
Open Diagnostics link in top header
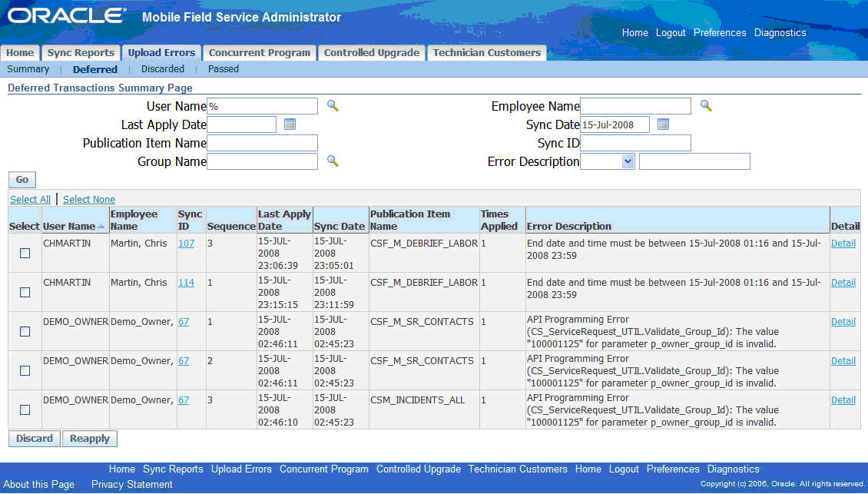click(780, 33)
